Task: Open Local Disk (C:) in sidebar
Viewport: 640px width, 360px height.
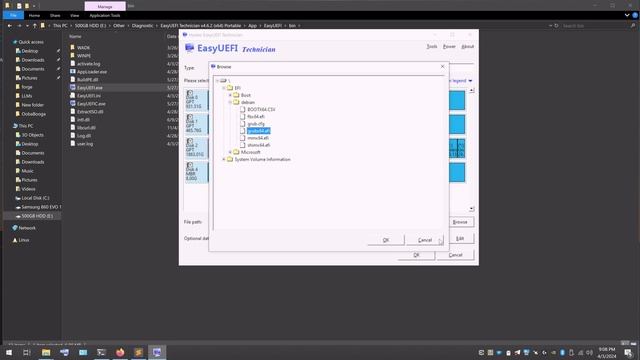Action: tap(33, 198)
